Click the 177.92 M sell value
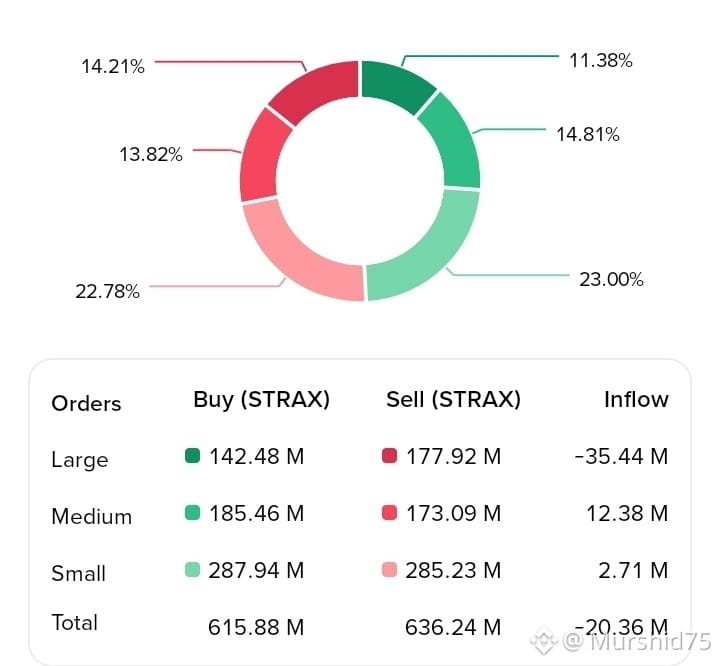719x666 pixels. point(454,456)
